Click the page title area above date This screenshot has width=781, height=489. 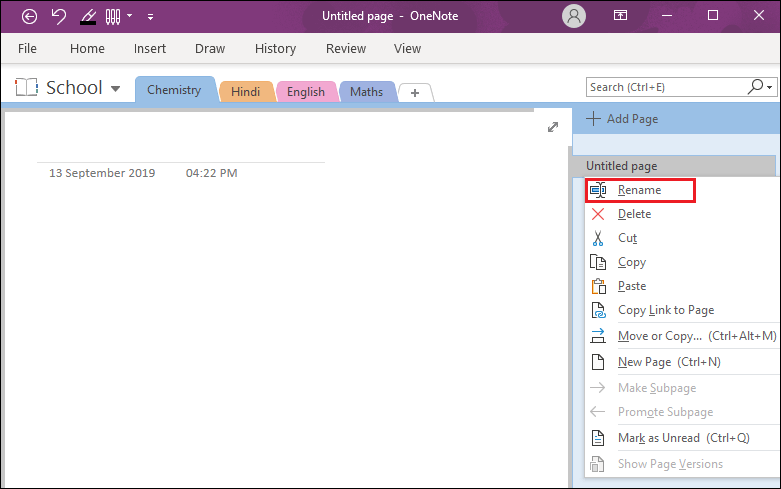click(x=180, y=148)
